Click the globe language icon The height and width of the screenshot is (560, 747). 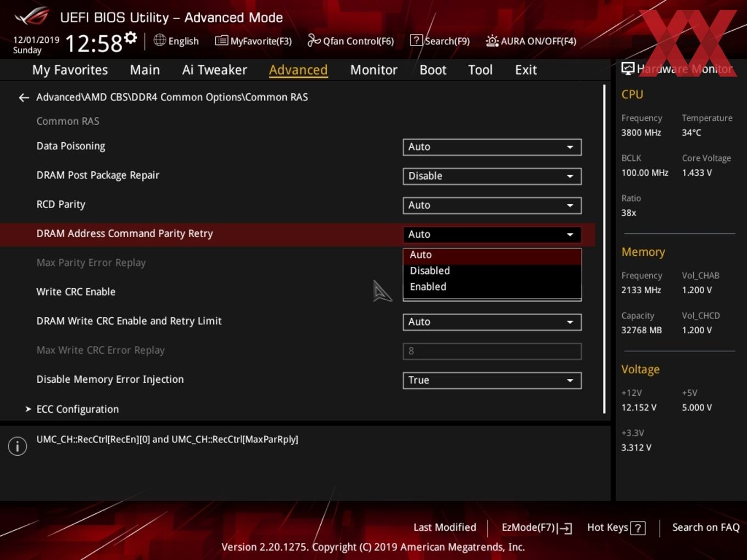coord(159,40)
